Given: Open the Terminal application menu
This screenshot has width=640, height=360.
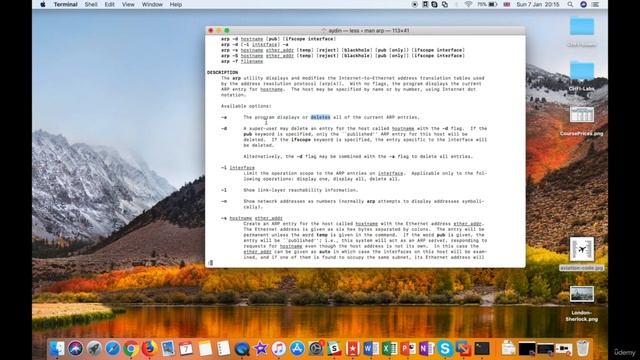Looking at the screenshot, I should click(x=65, y=4).
